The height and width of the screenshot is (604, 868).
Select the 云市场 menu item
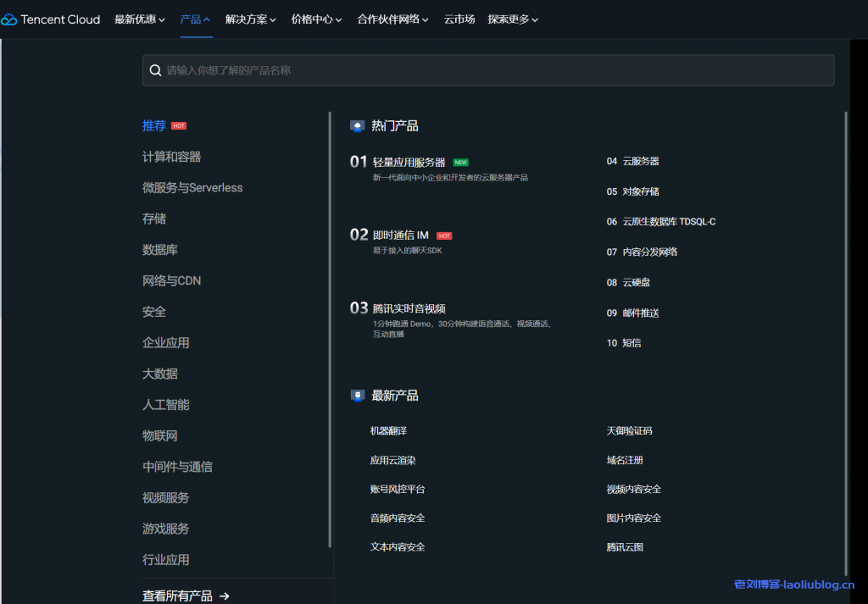[459, 19]
